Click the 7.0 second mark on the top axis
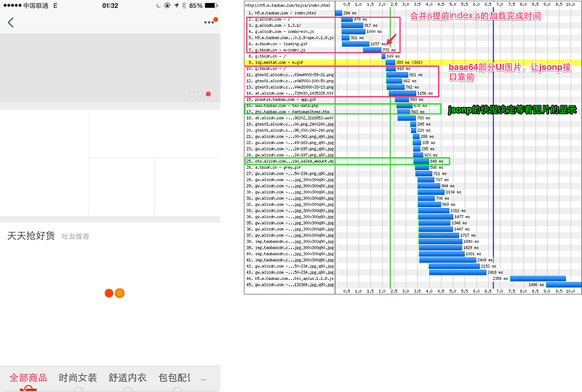Image resolution: width=582 pixels, height=392 pixels. 500,4
